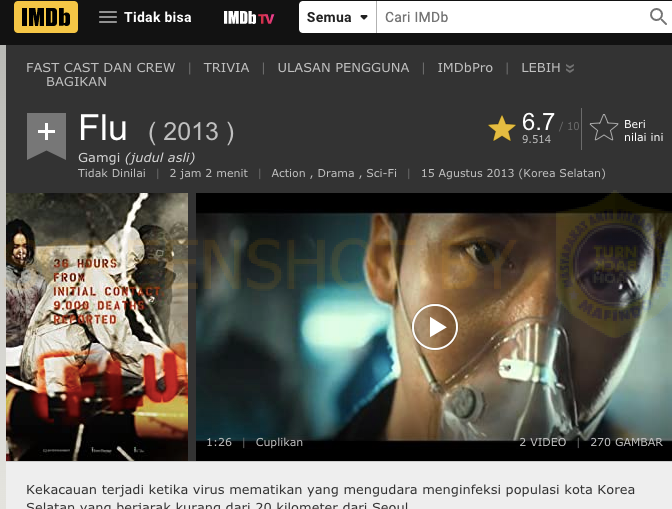Viewport: 672px width, 509px height.
Task: Open the Flu movie poster
Action: pos(97,326)
